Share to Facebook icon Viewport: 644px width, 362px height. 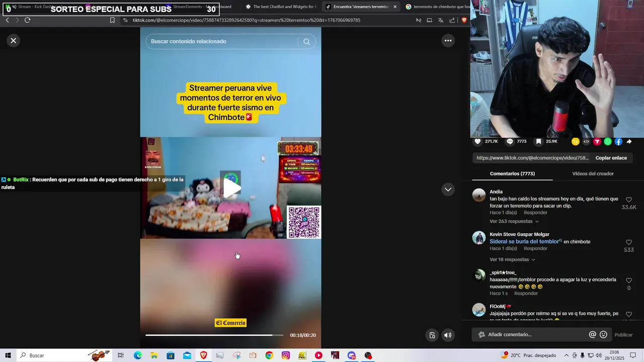tap(618, 142)
